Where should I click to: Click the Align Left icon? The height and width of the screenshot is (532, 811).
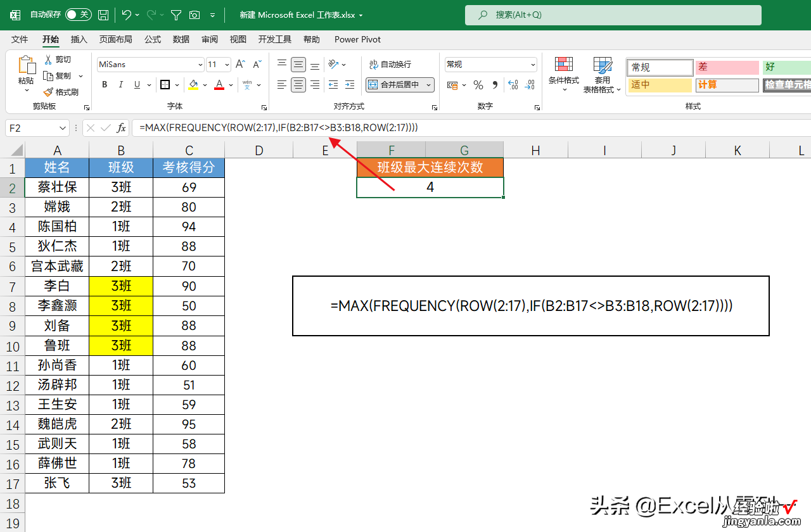pyautogui.click(x=282, y=85)
